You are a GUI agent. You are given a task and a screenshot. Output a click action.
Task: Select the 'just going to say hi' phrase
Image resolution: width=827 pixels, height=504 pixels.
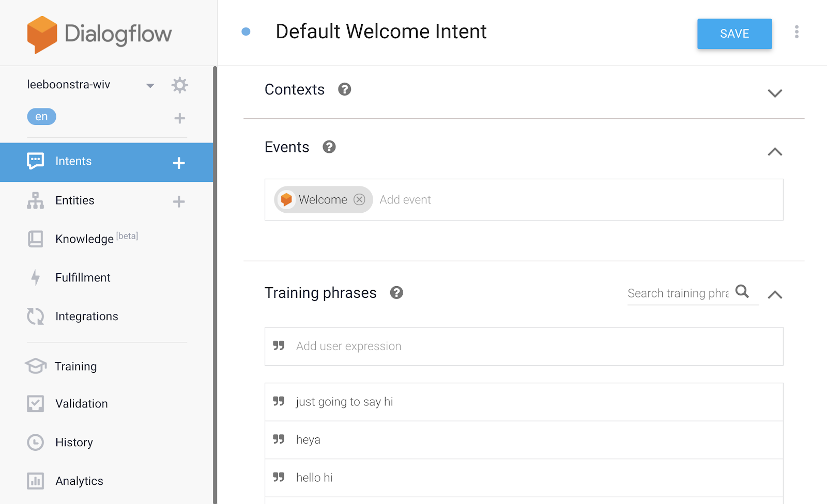344,402
